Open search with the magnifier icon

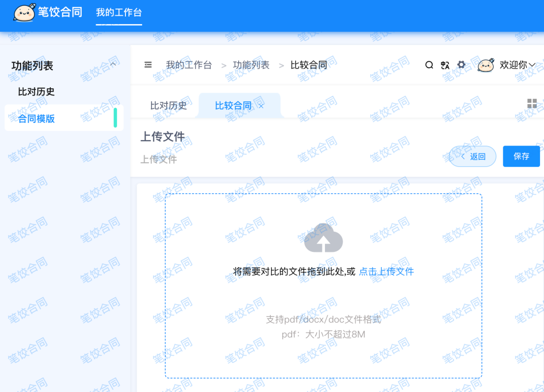pyautogui.click(x=429, y=64)
